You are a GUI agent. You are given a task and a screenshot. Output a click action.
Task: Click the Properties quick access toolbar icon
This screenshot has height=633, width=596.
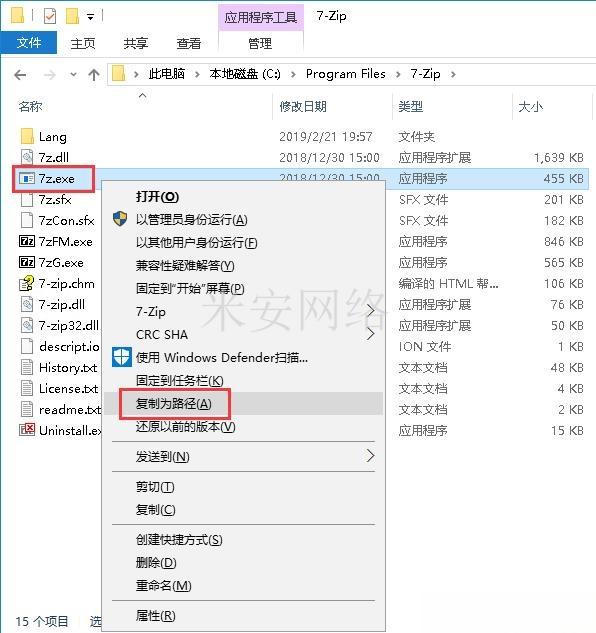(x=50, y=17)
